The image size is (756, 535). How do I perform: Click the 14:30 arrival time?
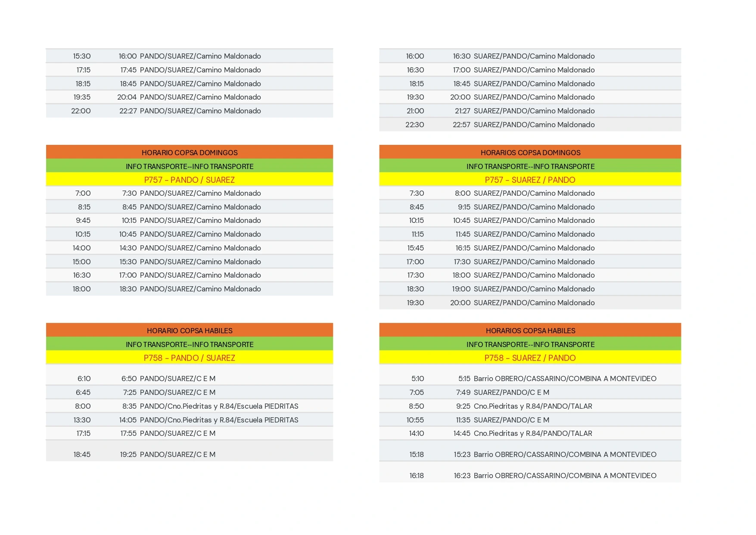click(x=128, y=248)
